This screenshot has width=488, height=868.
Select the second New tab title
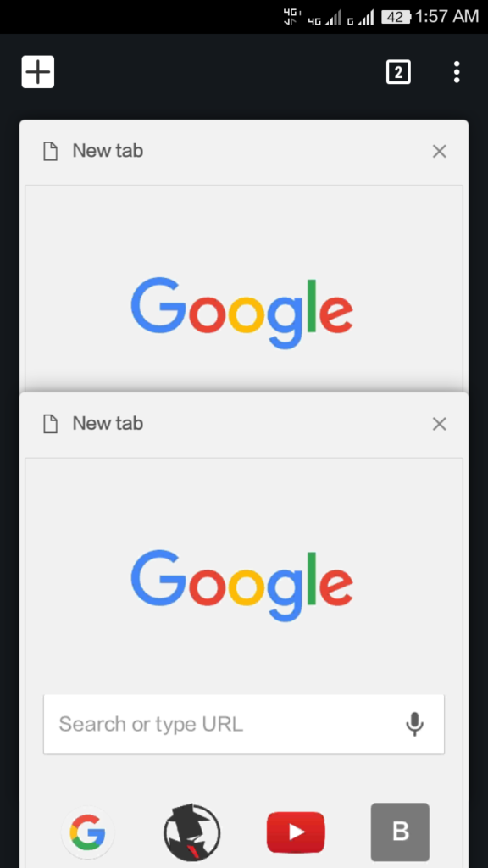108,424
